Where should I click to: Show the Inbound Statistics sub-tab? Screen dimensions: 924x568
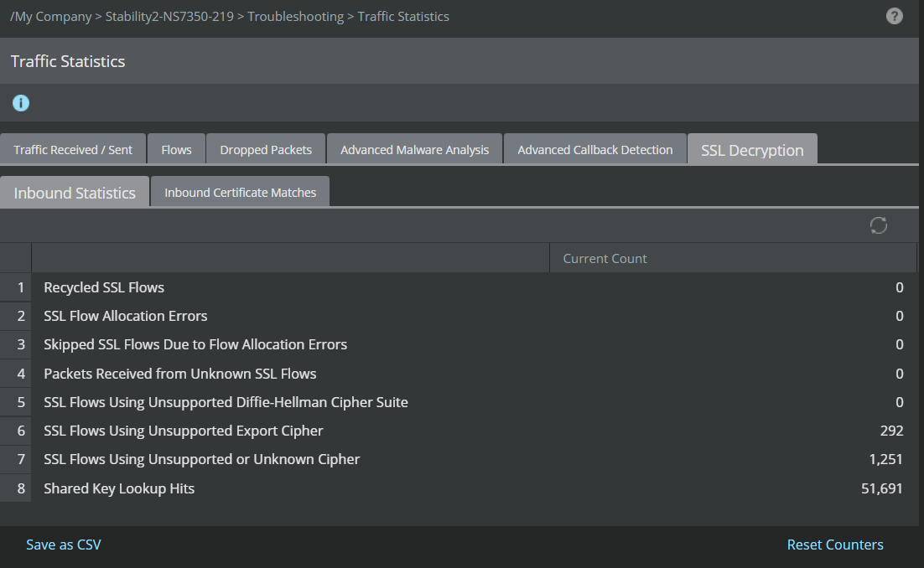coord(75,193)
